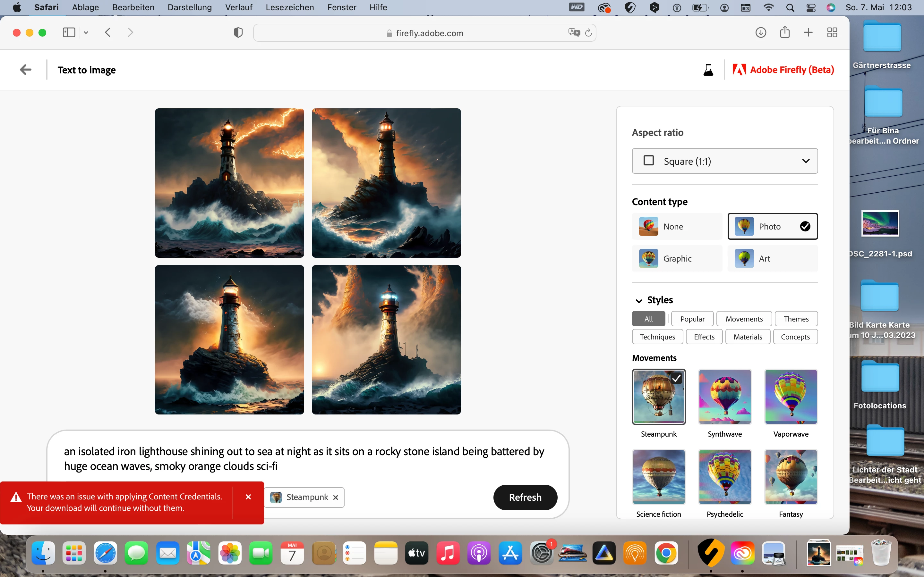Click the bottom-right lighthouse image
The image size is (924, 577).
386,340
